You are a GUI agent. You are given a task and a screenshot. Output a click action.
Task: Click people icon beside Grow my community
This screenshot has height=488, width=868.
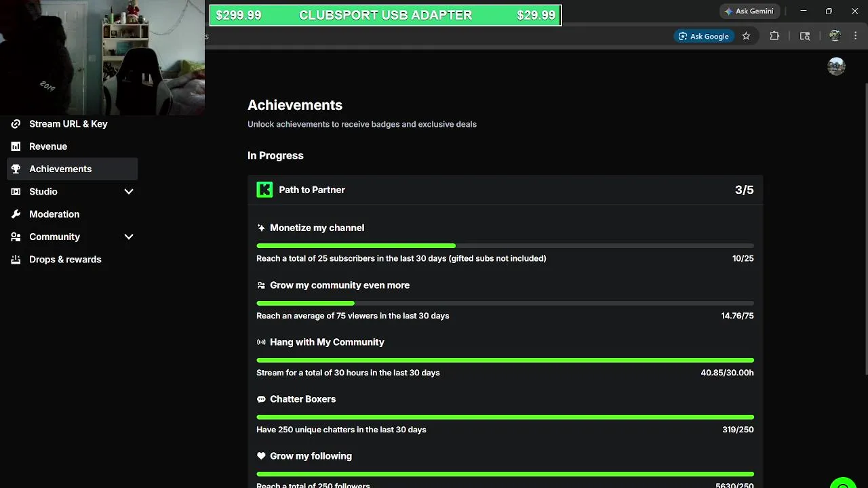261,285
